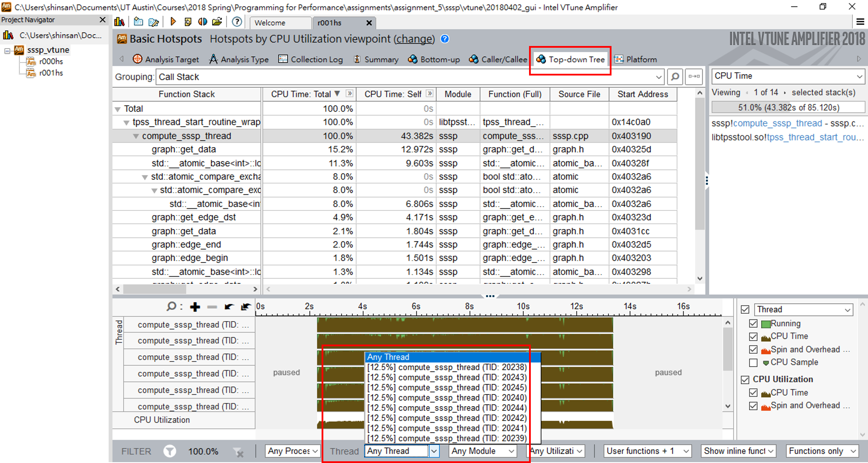The image size is (868, 463).
Task: Open project properties toolbar icon
Action: [154, 22]
